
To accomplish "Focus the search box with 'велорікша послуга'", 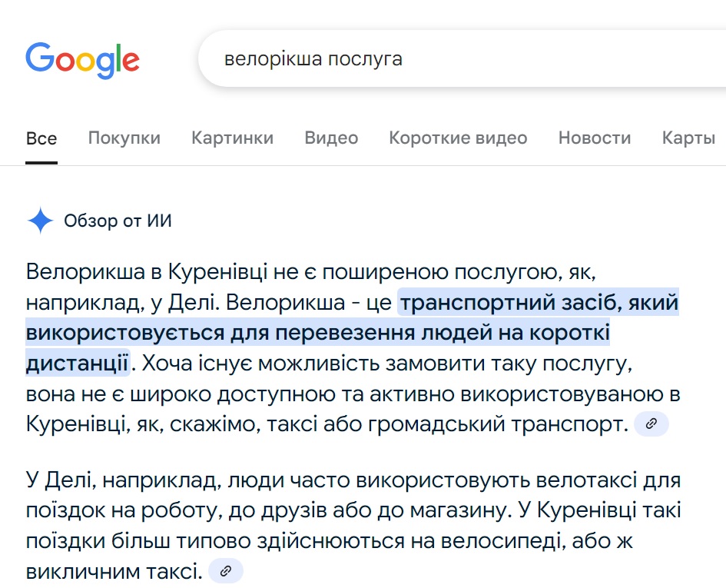I will [x=461, y=59].
